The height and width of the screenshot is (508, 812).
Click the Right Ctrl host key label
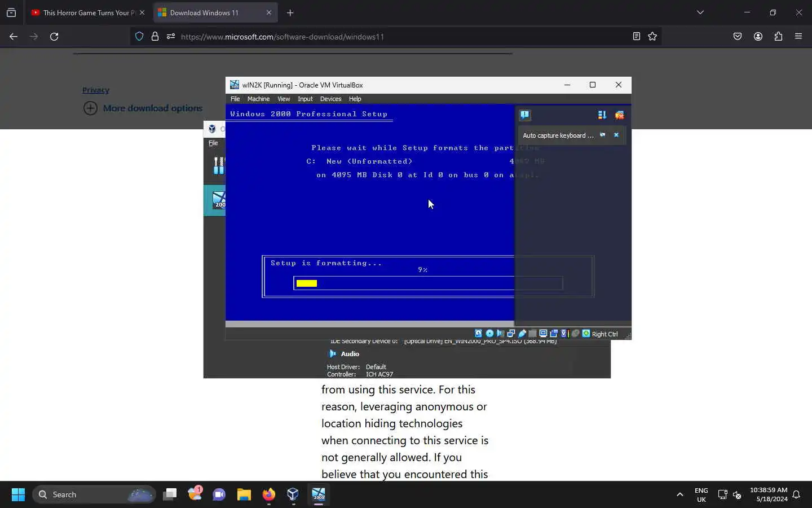pyautogui.click(x=604, y=334)
